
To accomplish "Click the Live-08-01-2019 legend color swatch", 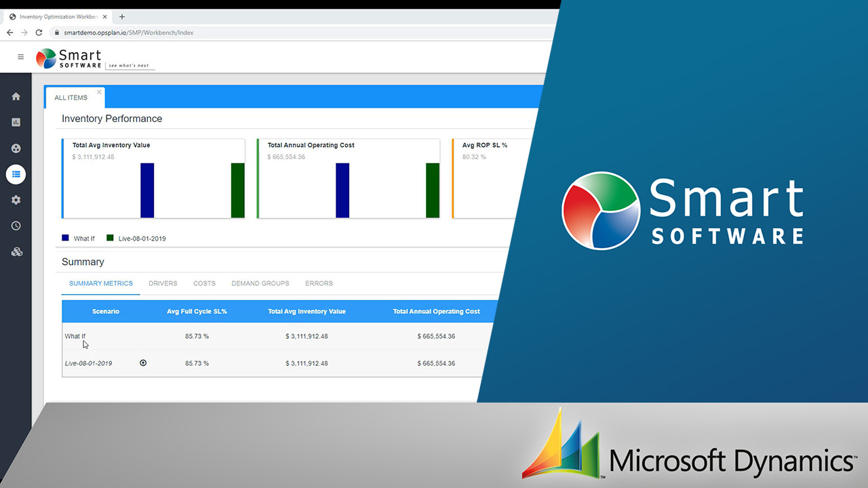I will [111, 239].
